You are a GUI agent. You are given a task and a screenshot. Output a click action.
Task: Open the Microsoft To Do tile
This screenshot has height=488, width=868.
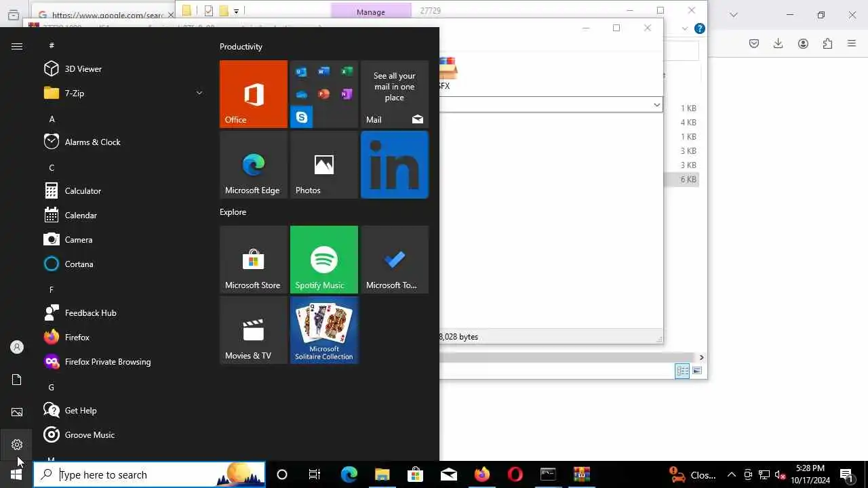tap(395, 260)
